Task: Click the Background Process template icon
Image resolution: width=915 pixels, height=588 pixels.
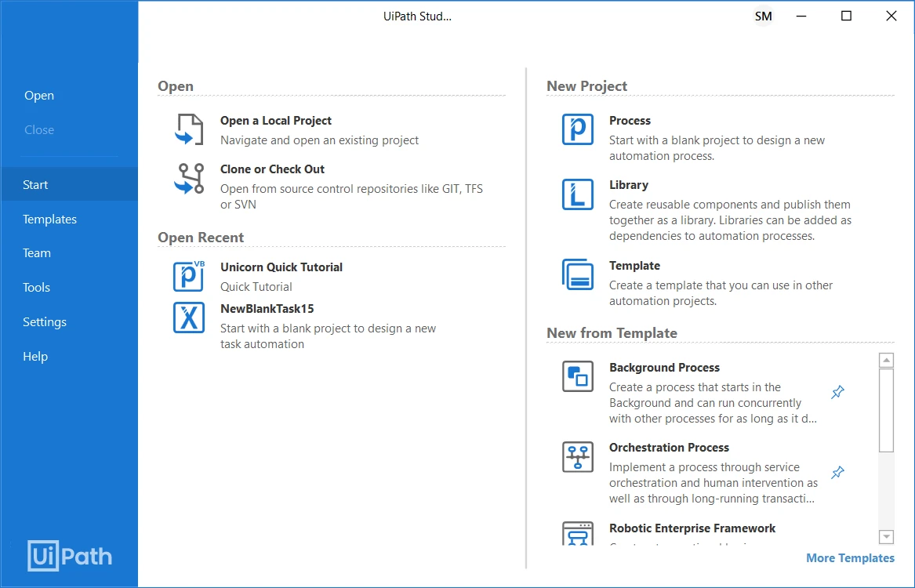Action: 578,376
